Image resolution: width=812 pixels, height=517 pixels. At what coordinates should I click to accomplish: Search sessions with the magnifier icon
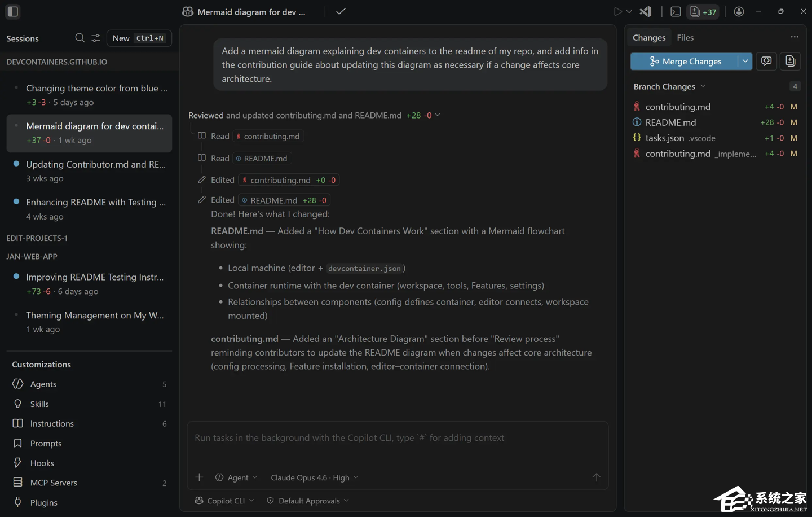tap(80, 38)
